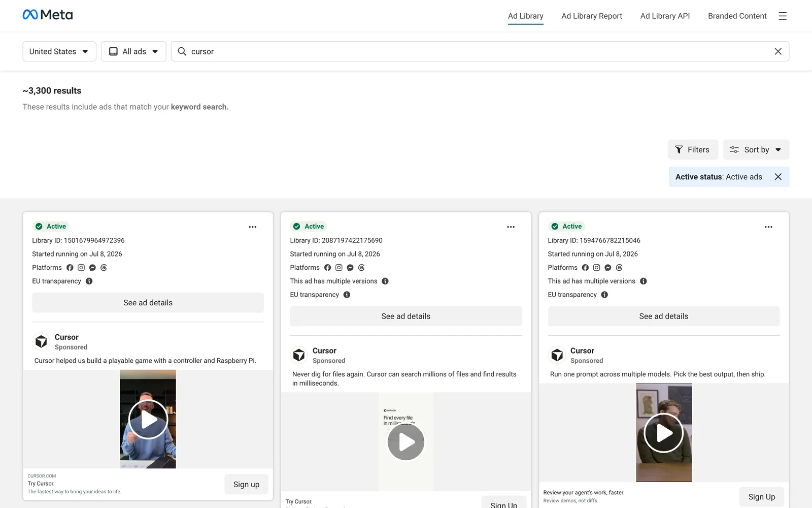Screen dimensions: 812x508
Task: Show multiple versions info on third ad
Action: pos(644,281)
